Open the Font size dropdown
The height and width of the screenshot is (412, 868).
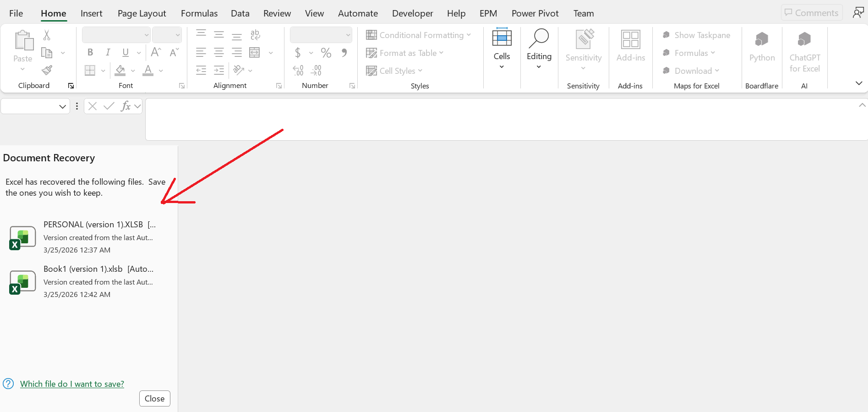click(x=178, y=35)
